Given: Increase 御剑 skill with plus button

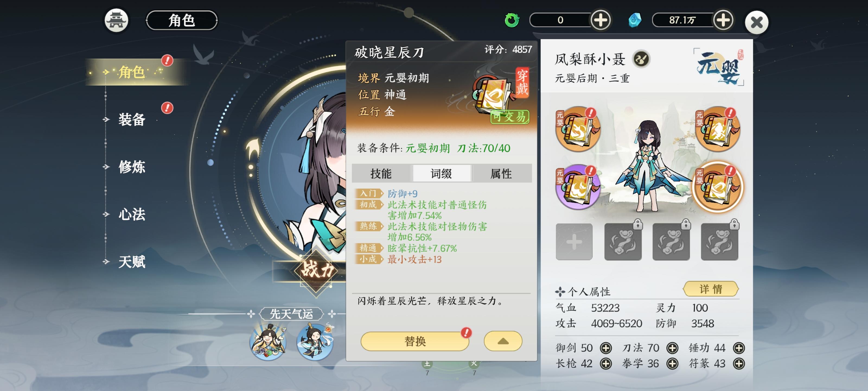Looking at the screenshot, I should tap(605, 348).
